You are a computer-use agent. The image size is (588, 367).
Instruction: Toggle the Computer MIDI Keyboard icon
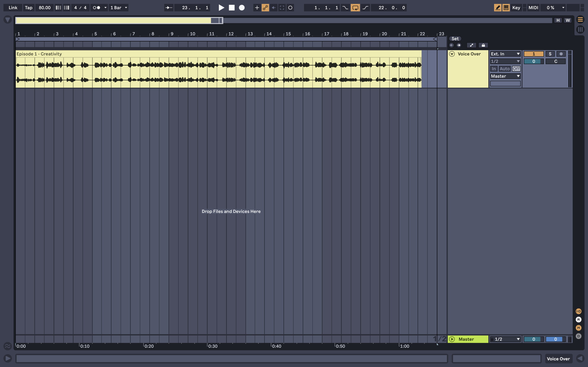506,8
